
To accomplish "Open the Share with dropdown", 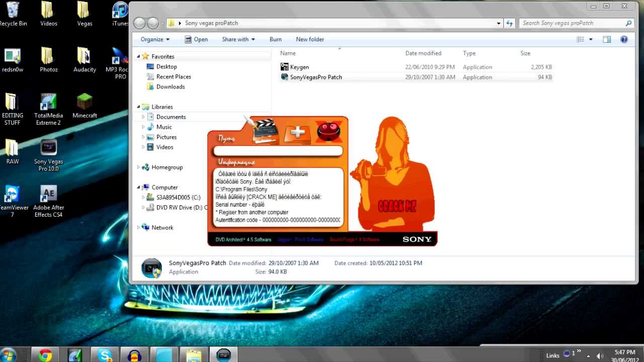I will [x=238, y=39].
